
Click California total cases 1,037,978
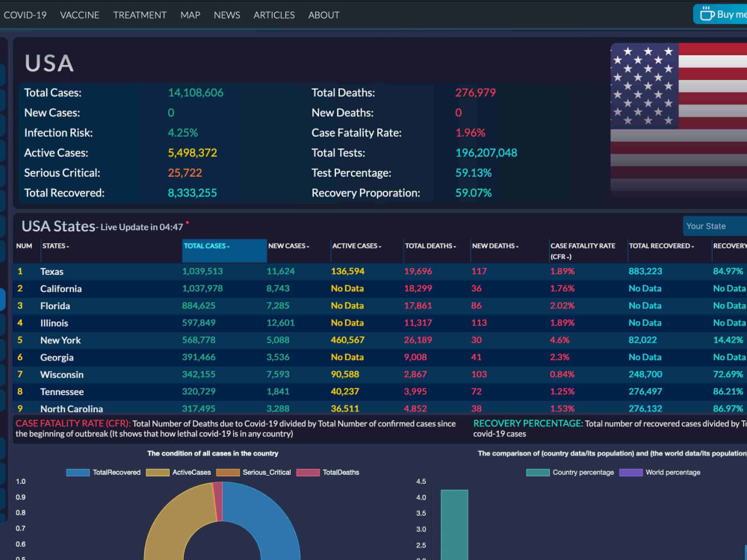tap(202, 288)
